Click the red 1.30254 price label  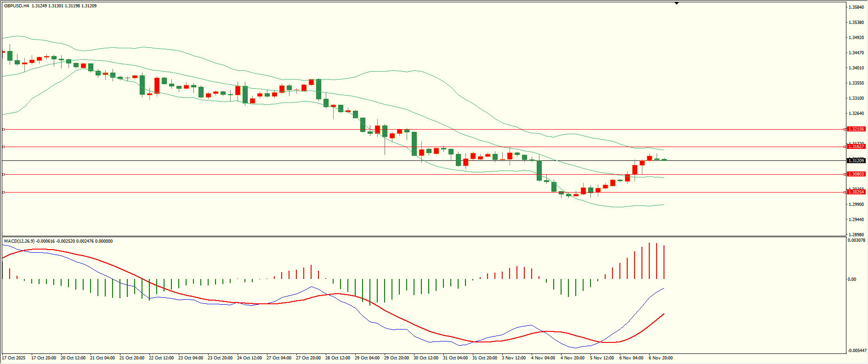click(x=856, y=192)
